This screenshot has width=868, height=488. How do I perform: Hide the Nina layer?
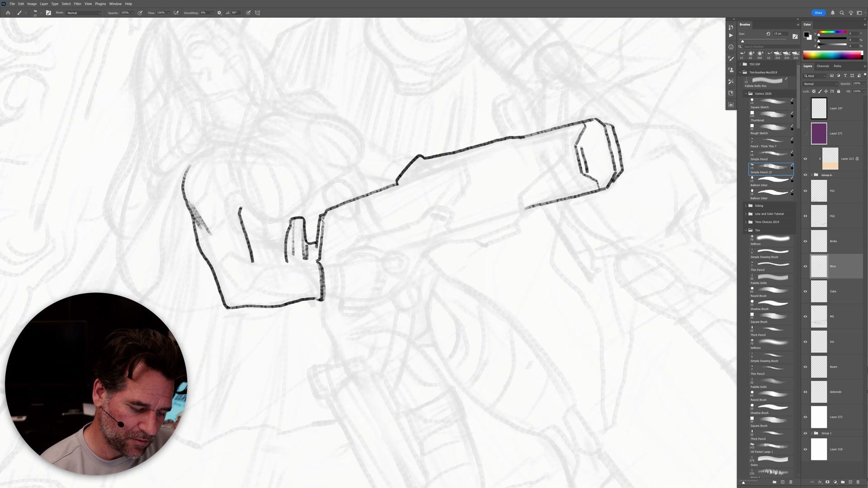(805, 266)
